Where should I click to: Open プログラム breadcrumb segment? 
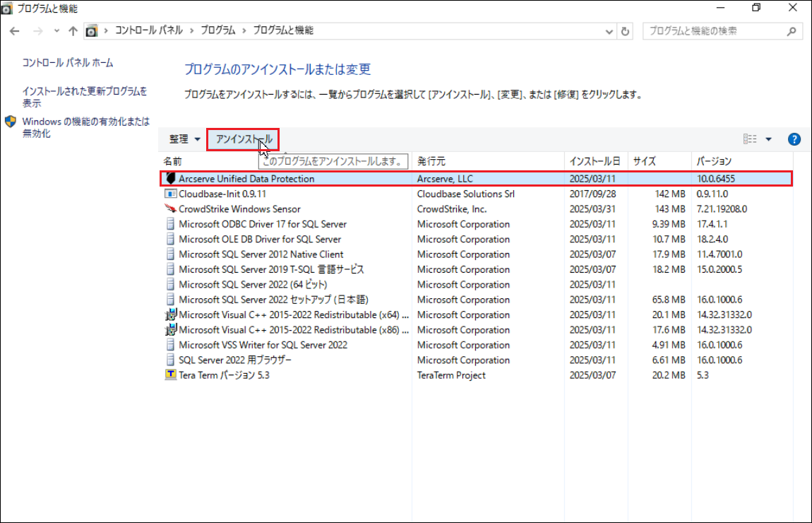click(x=218, y=30)
